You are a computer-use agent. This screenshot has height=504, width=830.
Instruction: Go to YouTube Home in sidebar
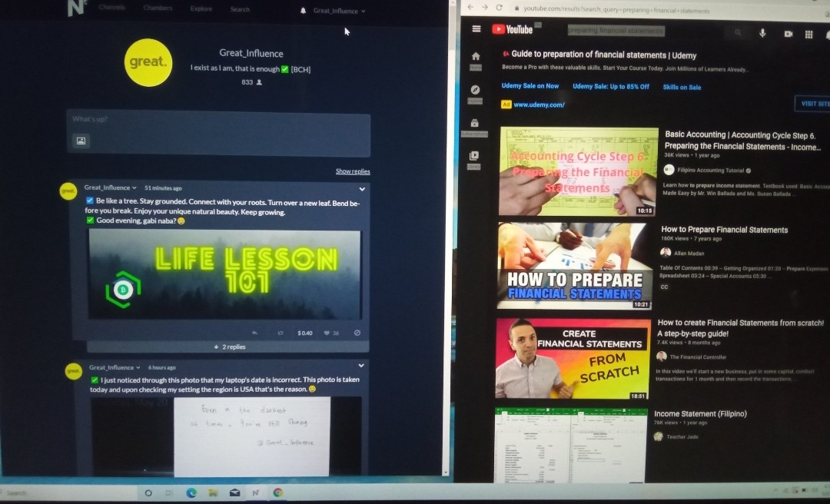476,60
